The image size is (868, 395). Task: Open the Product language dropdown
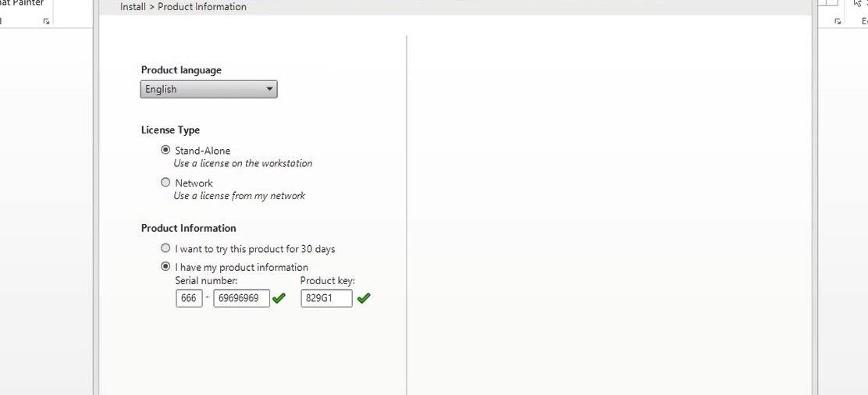pyautogui.click(x=208, y=89)
